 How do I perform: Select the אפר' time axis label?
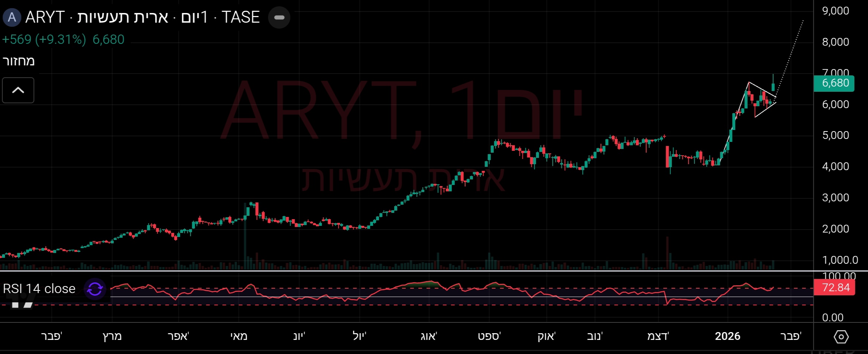178,336
